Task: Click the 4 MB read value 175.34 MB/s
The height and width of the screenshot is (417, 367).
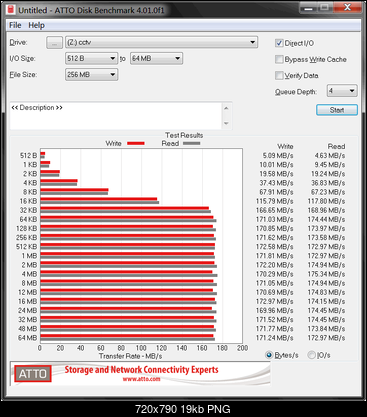Action: coord(326,274)
